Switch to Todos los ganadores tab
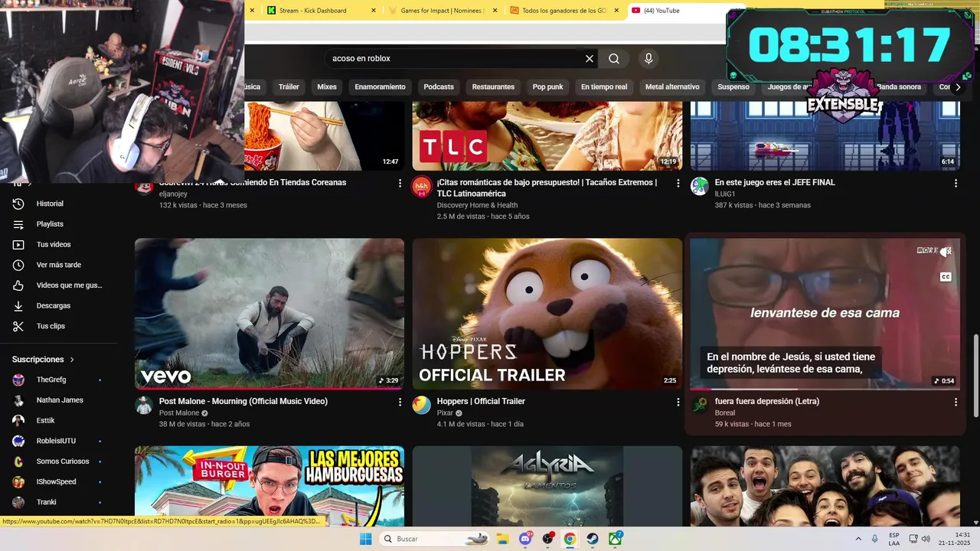Screen dimensions: 980x551 coord(565,11)
